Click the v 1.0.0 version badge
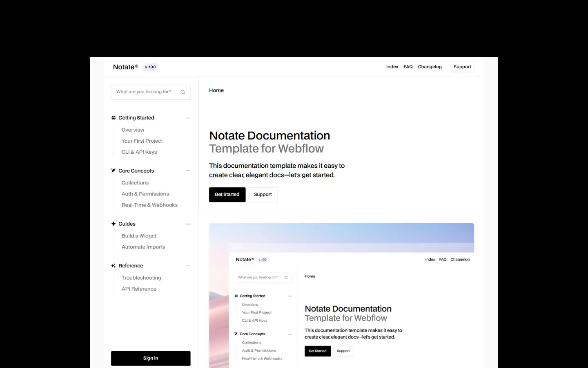588x368 pixels. (x=150, y=67)
